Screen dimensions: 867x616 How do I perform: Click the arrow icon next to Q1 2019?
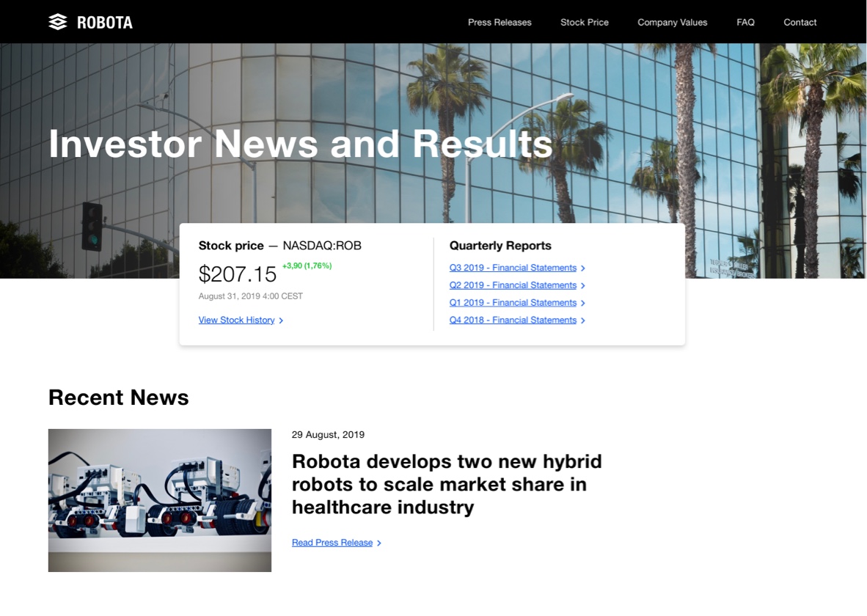pos(583,303)
